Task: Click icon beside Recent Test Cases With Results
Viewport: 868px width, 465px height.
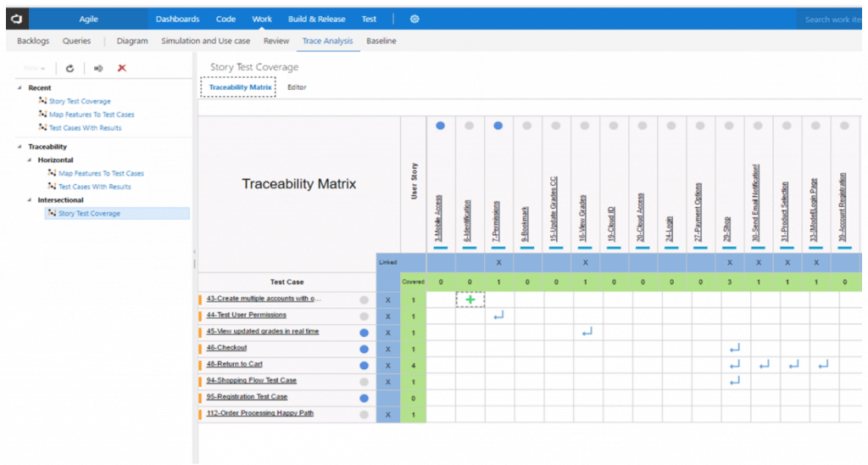Action: (x=42, y=127)
